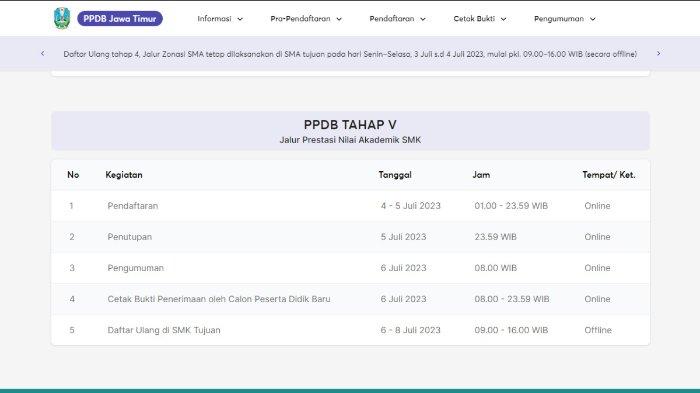
Task: Select the Pendaftaran row in schedule table
Action: click(x=350, y=206)
